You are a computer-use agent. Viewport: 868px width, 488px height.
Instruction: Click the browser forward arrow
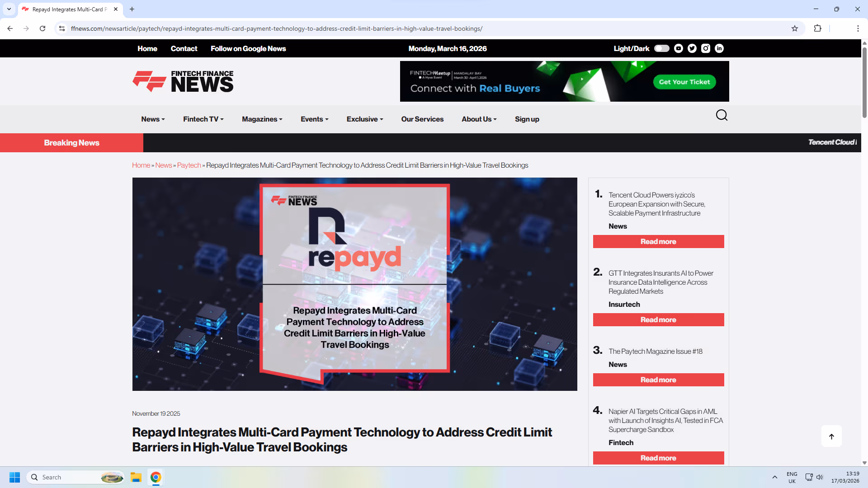(26, 28)
